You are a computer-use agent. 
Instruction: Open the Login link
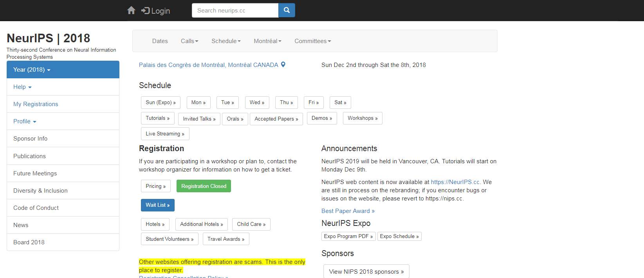pos(156,11)
